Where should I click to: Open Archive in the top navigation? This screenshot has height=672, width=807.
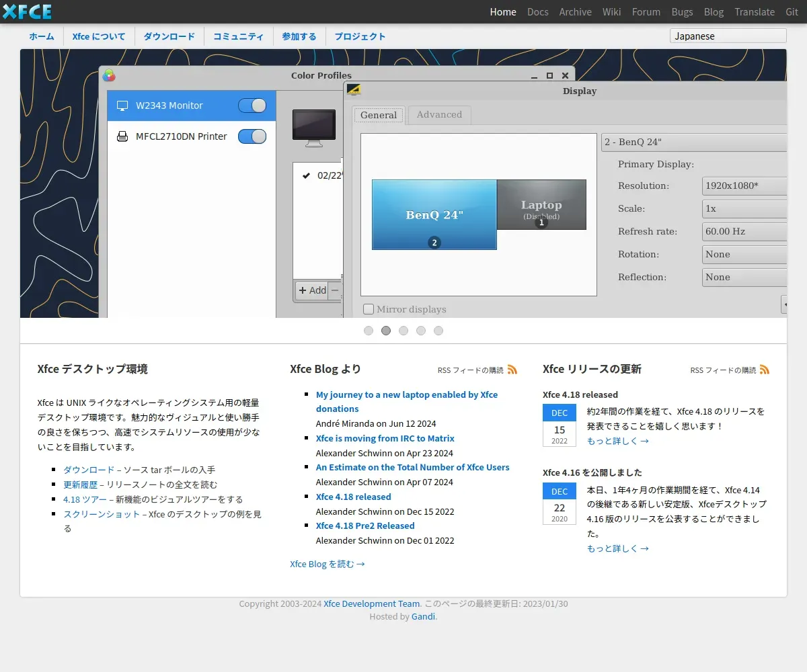click(576, 12)
